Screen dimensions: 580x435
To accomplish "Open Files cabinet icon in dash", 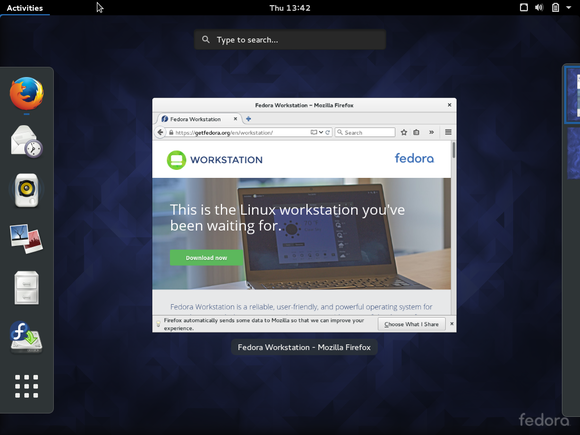I will [27, 288].
